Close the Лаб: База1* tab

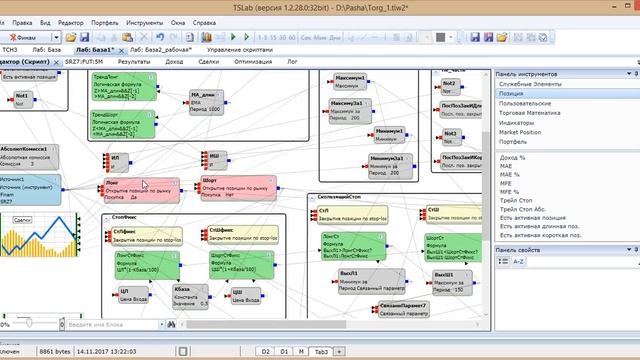coord(121,51)
